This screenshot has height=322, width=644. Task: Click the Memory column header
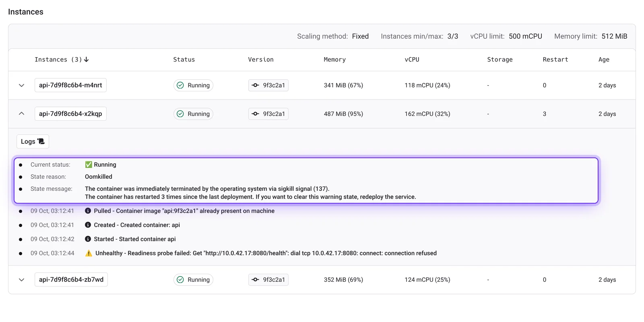pos(335,60)
